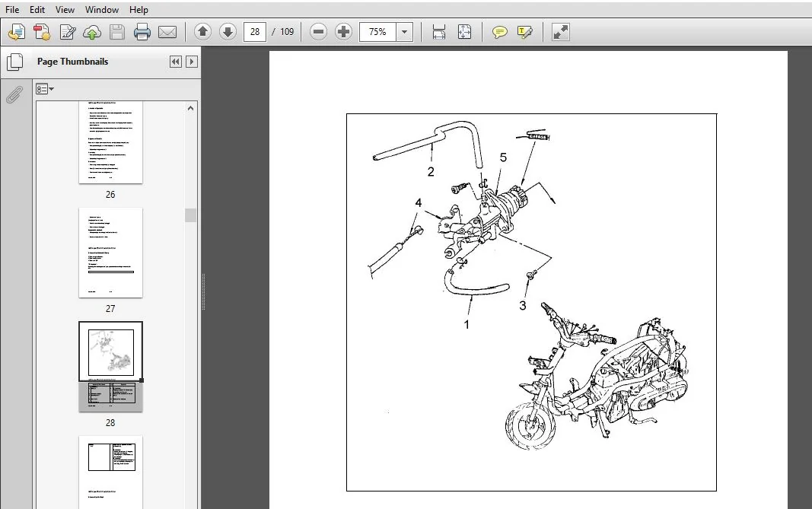This screenshot has height=509, width=812.
Task: Open the Help menu
Action: (x=139, y=9)
